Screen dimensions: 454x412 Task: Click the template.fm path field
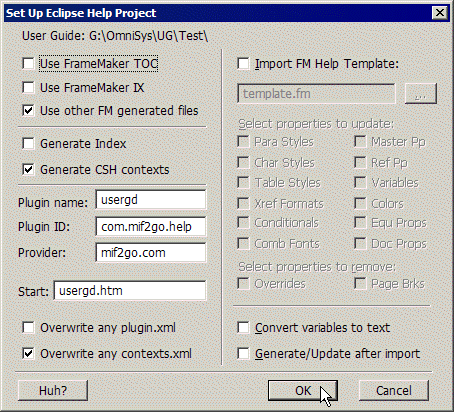click(316, 93)
